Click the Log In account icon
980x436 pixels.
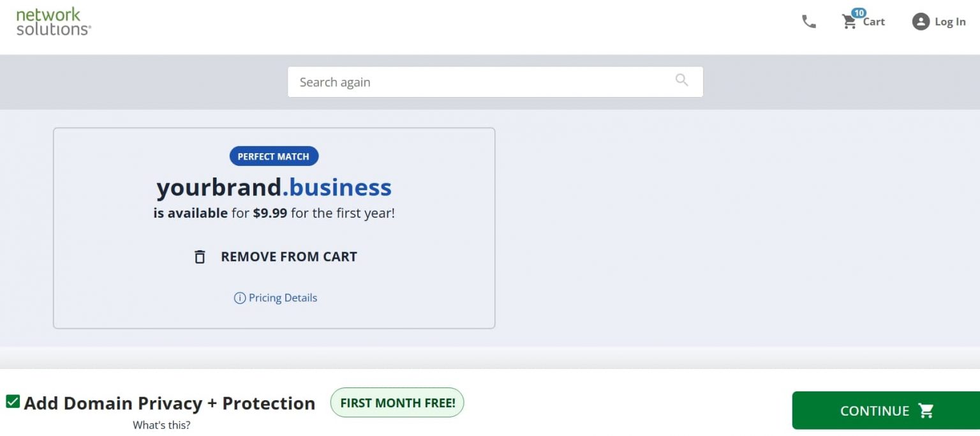[x=921, y=21]
